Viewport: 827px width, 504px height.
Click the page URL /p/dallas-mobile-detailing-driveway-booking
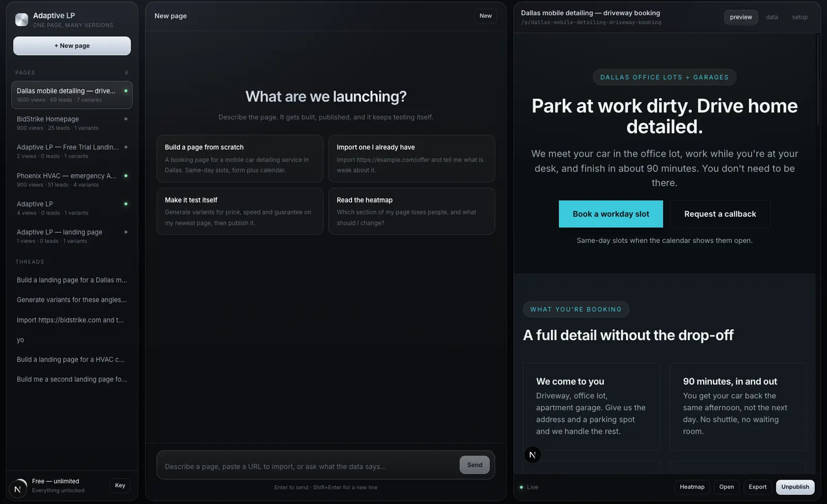(x=591, y=23)
